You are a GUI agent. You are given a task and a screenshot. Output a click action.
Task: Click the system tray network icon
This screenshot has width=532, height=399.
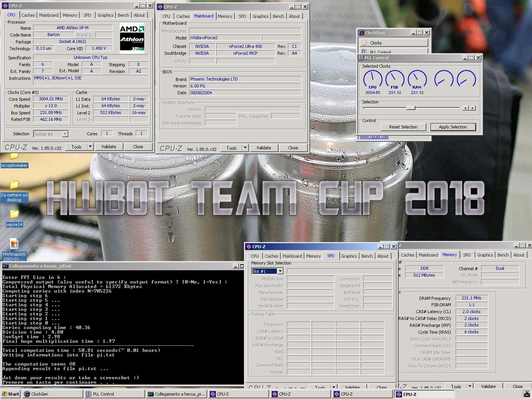click(527, 394)
